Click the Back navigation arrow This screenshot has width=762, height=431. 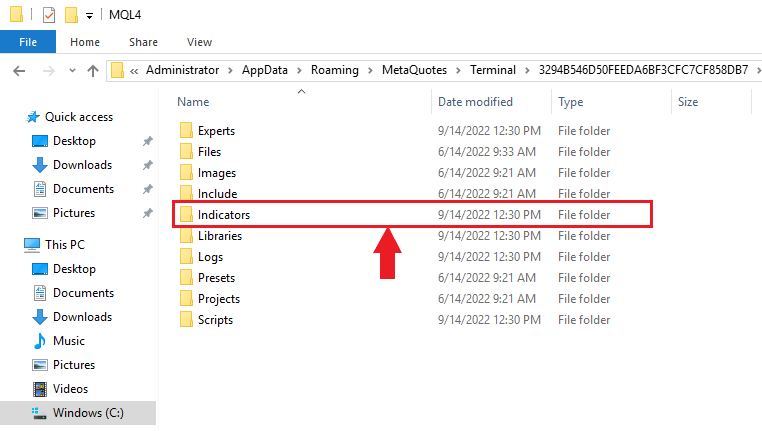click(19, 71)
